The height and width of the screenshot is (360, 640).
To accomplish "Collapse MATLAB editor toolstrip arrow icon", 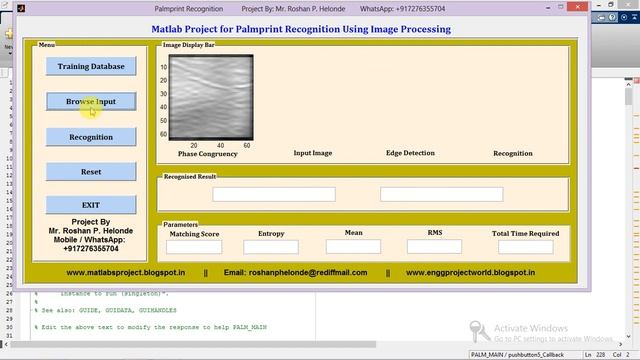I will (635, 17).
